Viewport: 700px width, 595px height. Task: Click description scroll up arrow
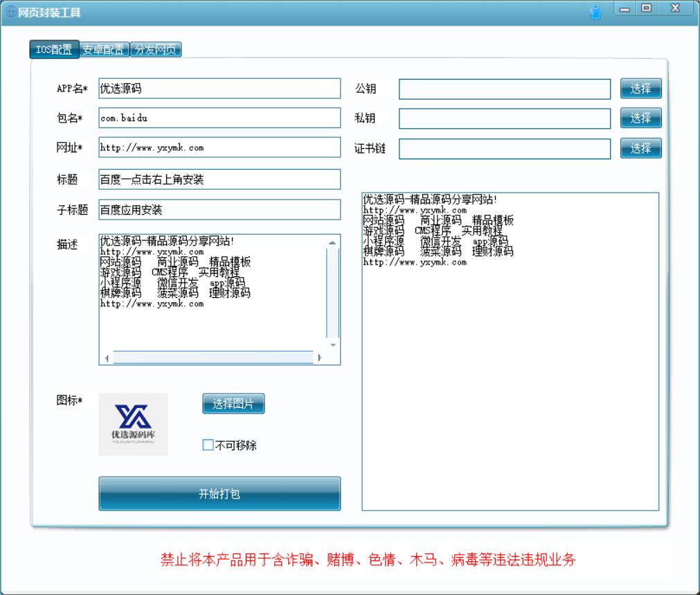[332, 242]
